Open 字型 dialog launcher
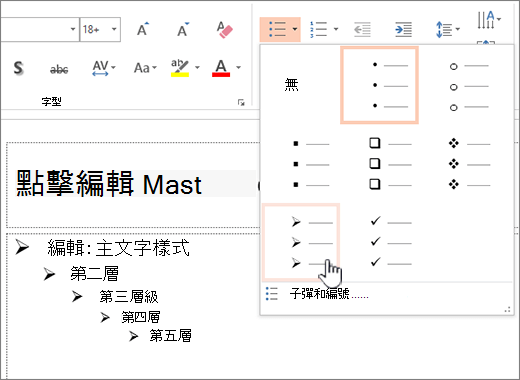Screen dimensions: 520x380 (241, 102)
